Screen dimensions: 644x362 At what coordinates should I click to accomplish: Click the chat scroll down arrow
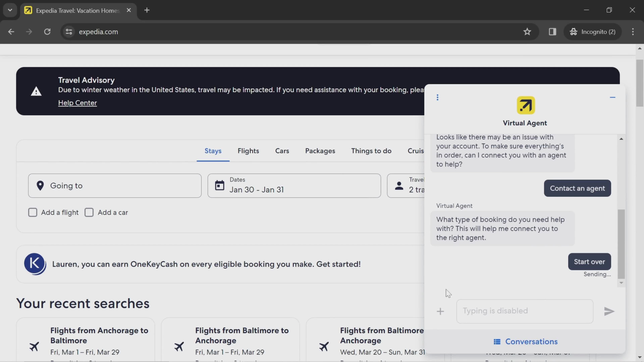pyautogui.click(x=621, y=283)
